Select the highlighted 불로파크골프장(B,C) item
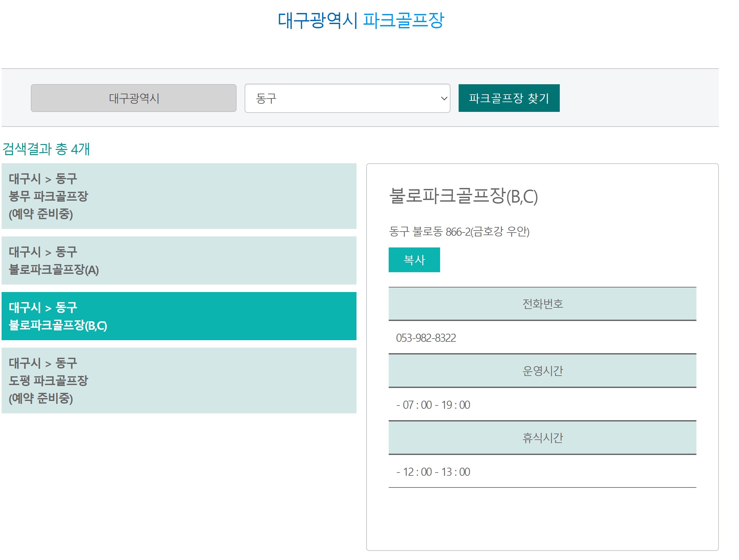Viewport: 739px width, 560px height. pos(179,316)
